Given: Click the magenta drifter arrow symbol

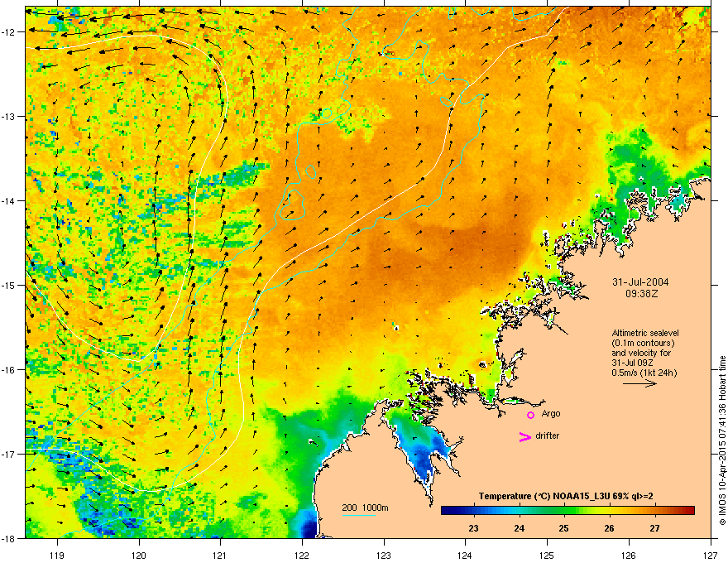Looking at the screenshot, I should point(524,436).
